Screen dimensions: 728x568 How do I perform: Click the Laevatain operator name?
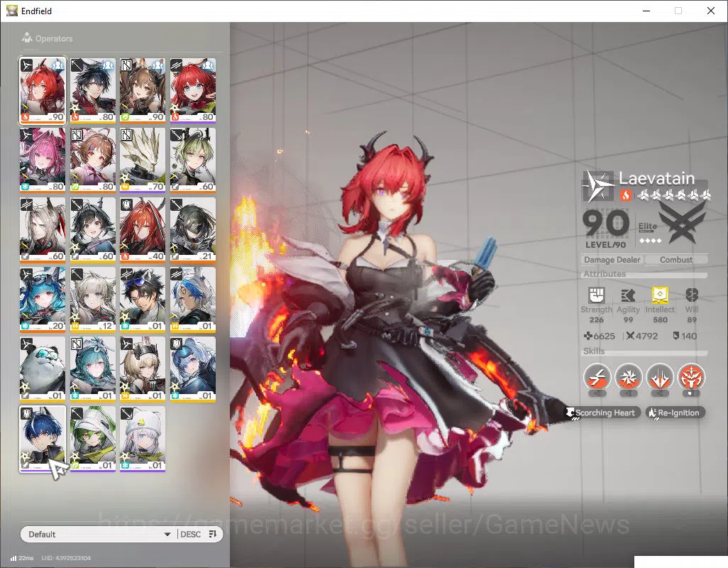point(656,178)
